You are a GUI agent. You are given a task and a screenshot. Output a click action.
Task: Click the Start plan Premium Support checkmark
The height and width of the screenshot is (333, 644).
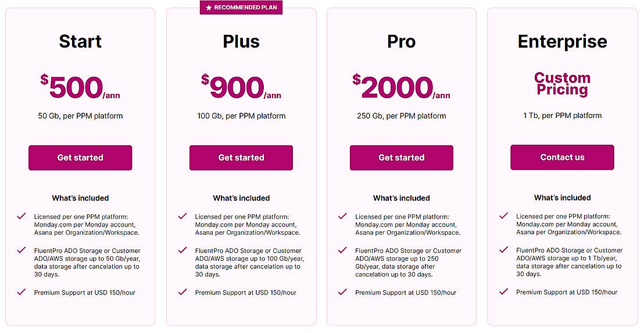(22, 292)
